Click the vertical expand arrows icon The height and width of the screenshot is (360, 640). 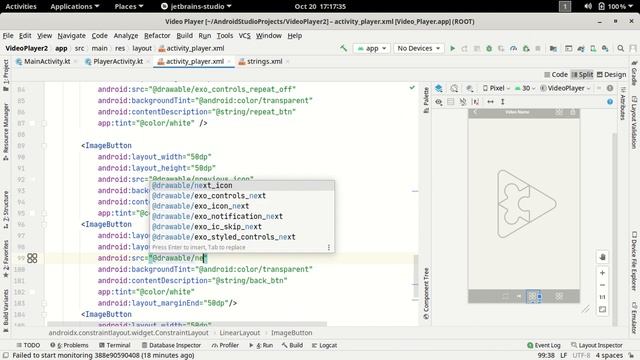(503, 102)
